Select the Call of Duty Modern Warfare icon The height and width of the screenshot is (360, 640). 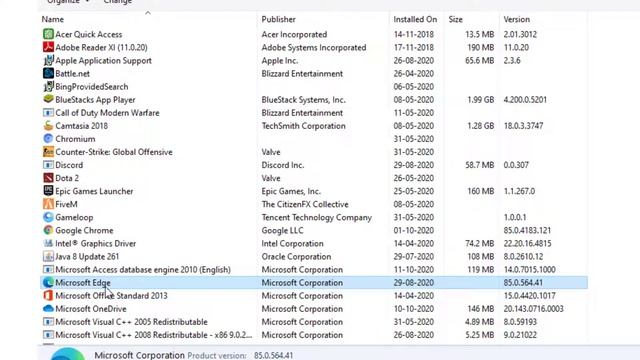[x=48, y=113]
